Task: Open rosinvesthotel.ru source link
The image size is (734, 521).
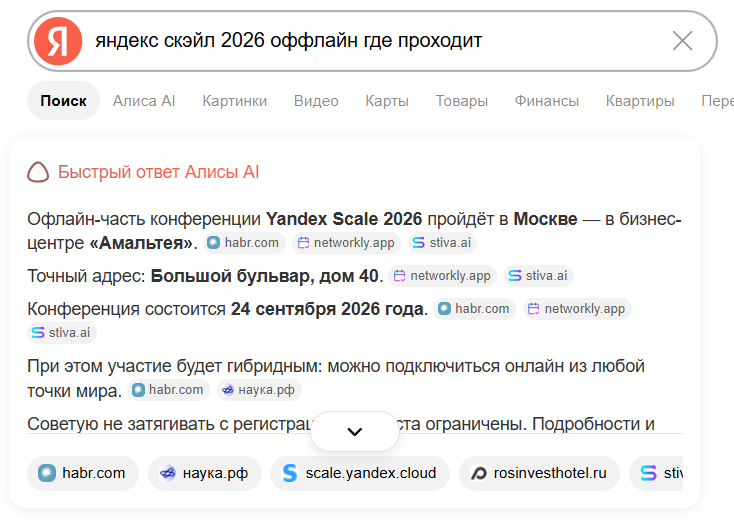Action: [539, 473]
